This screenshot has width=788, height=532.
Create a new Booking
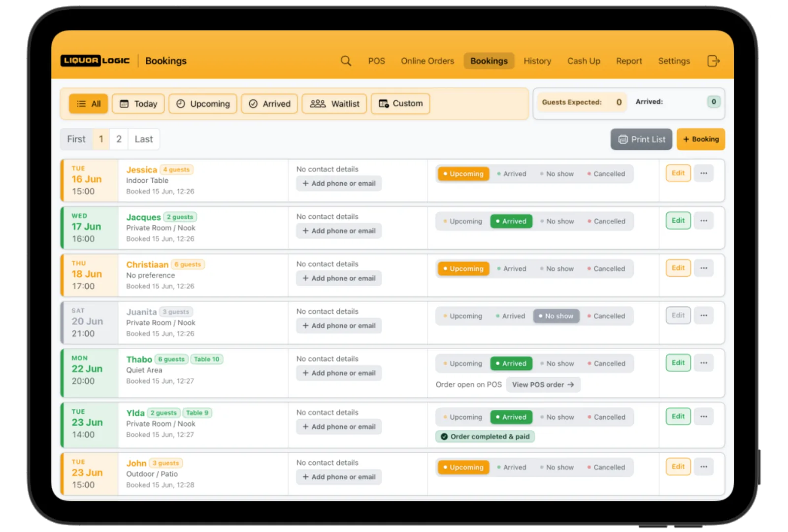point(701,139)
